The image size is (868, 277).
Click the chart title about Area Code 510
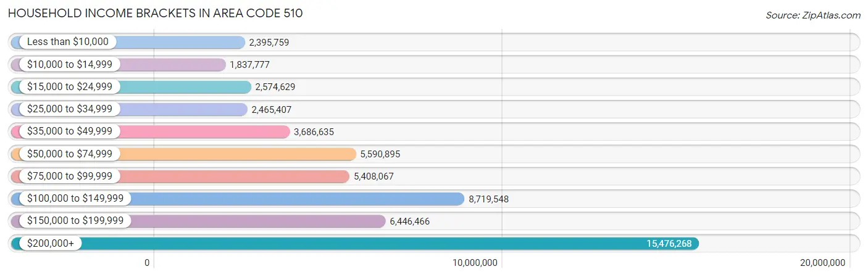[156, 14]
